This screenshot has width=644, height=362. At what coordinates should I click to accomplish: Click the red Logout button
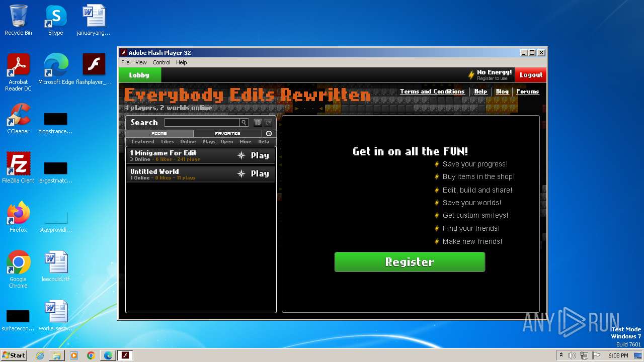coord(531,75)
